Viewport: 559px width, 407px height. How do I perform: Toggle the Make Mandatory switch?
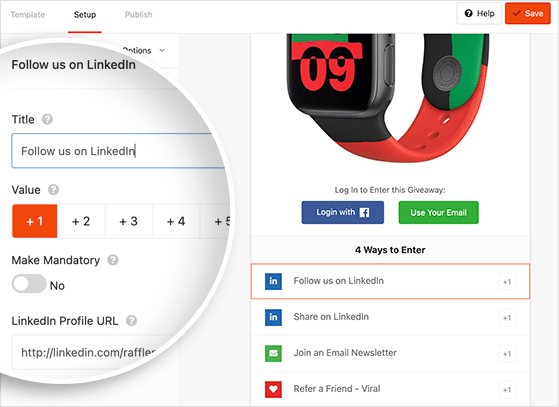(x=29, y=284)
